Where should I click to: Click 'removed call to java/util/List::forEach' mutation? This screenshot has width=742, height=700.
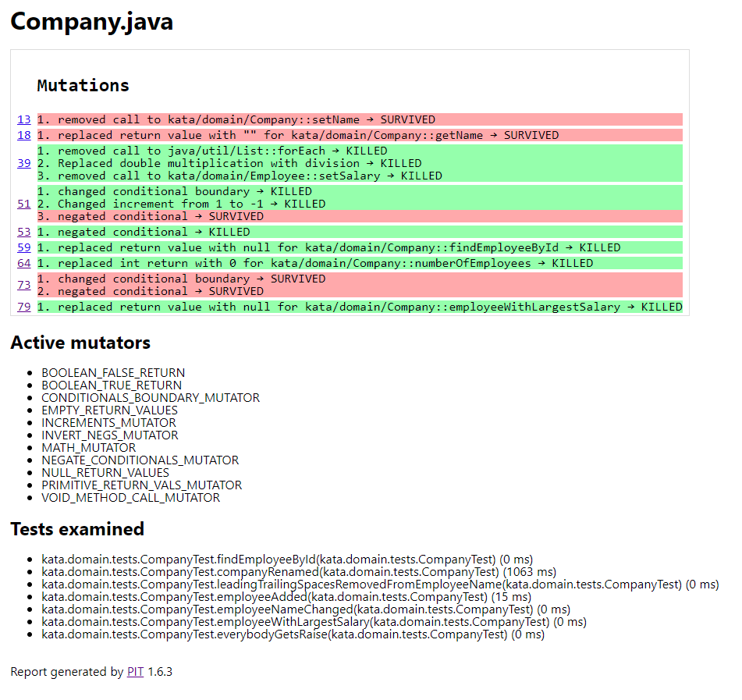[360, 151]
